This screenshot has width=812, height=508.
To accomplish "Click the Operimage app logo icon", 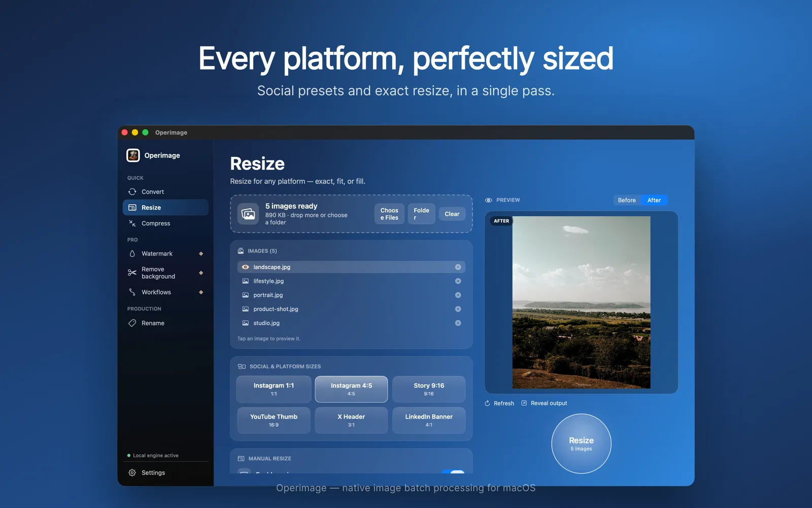I will tap(133, 155).
